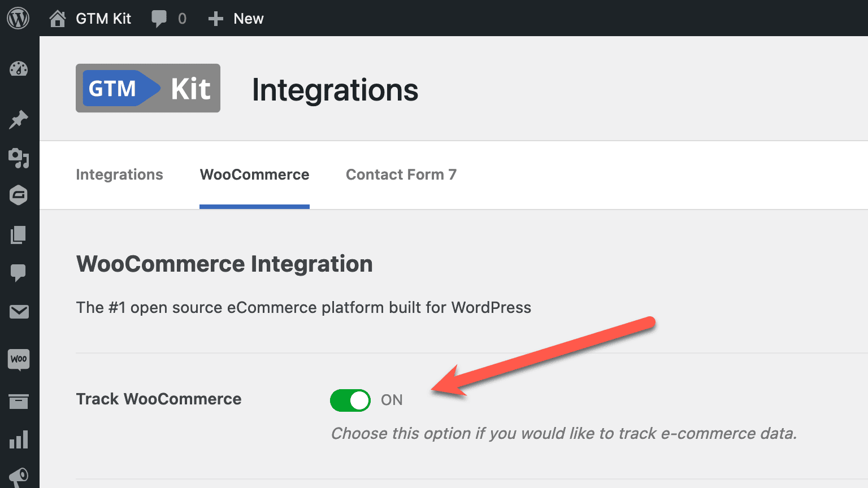The width and height of the screenshot is (868, 488).
Task: Switch to the Contact Form 7 tab
Action: click(x=401, y=175)
